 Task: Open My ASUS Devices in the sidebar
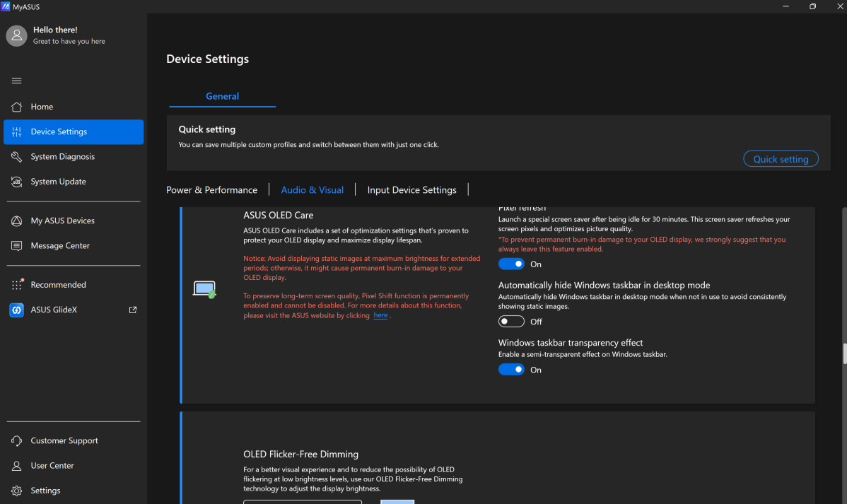tap(74, 221)
